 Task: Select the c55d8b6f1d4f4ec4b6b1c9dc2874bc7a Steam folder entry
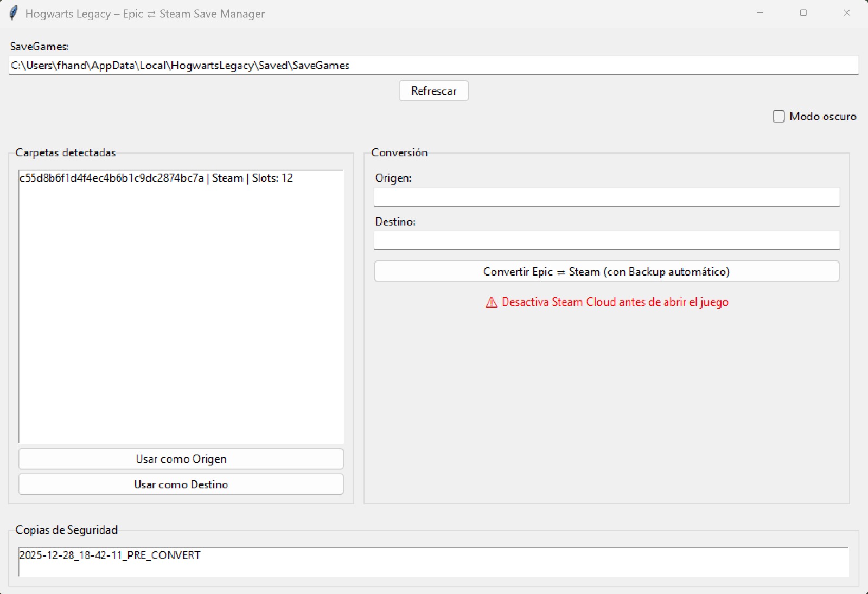(181, 178)
